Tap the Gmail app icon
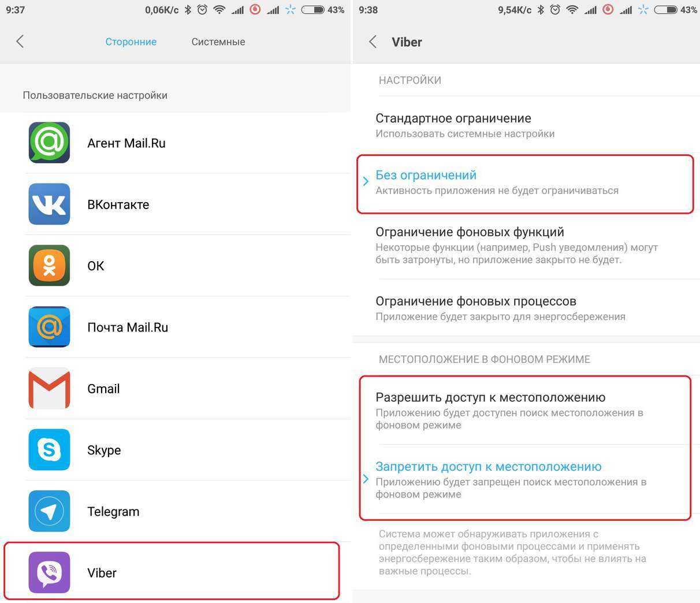700x603 pixels. point(50,388)
